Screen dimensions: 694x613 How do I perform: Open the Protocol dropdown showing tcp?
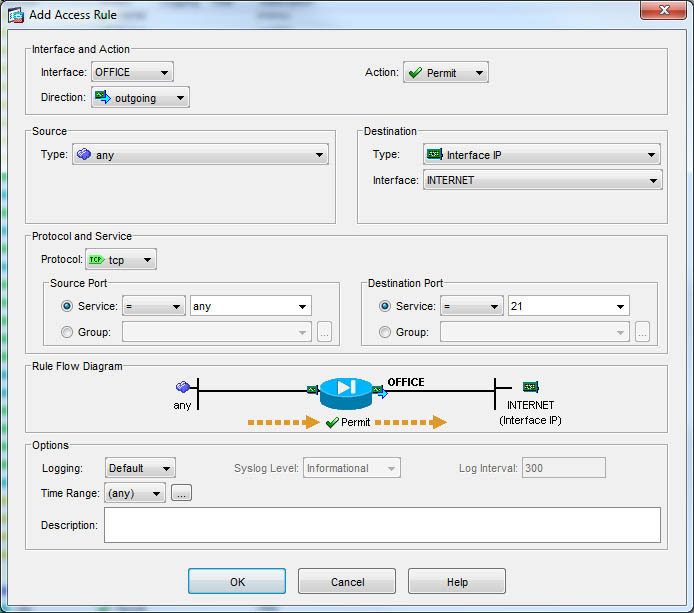pos(121,259)
